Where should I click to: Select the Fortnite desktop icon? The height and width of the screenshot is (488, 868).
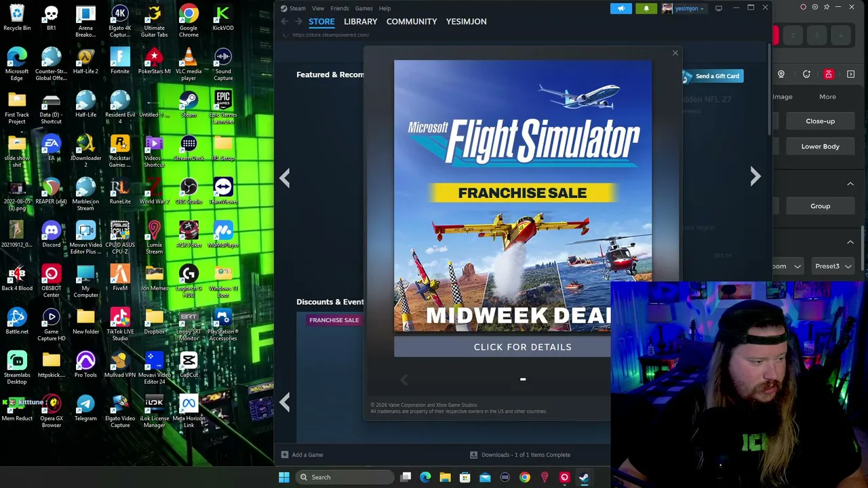pyautogui.click(x=120, y=61)
